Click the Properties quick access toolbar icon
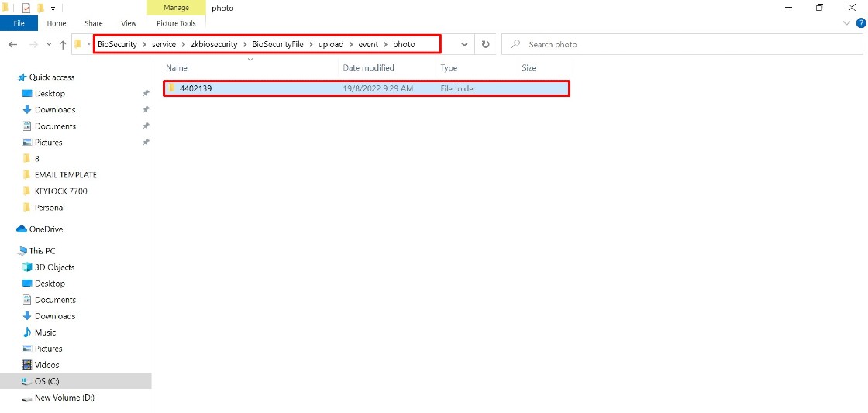This screenshot has width=868, height=413. [x=26, y=8]
